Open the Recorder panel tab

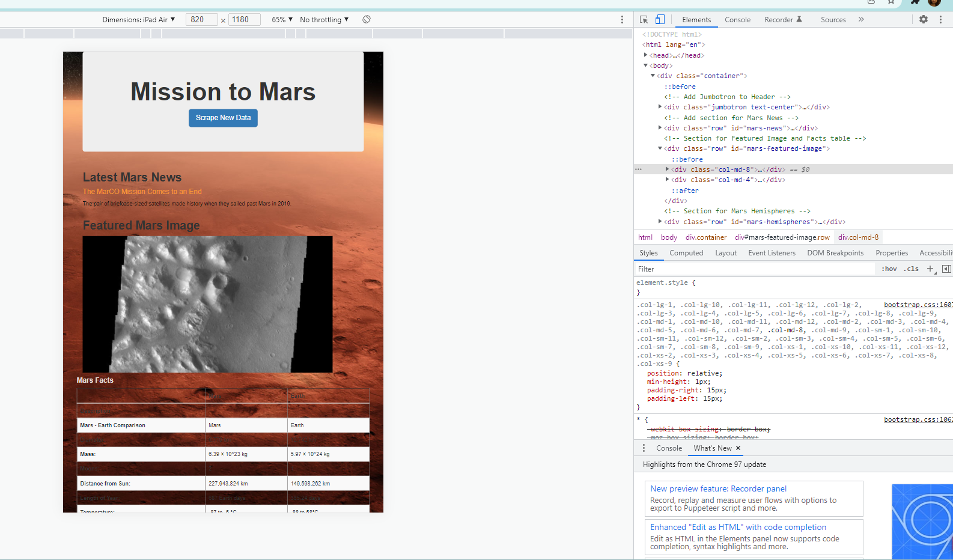click(x=783, y=20)
